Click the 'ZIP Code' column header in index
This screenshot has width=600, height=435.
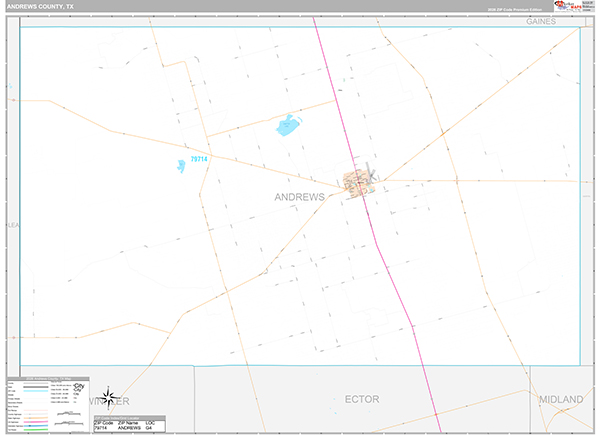(x=103, y=423)
